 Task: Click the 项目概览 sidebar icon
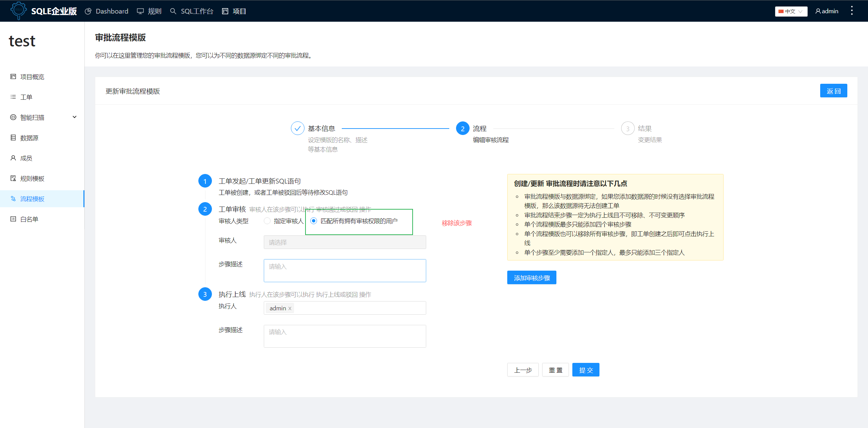(13, 77)
